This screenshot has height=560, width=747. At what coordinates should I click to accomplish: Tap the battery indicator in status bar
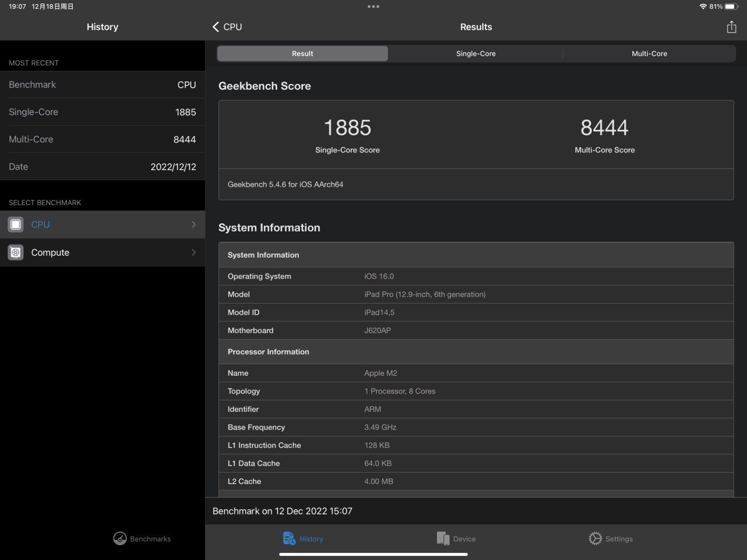pyautogui.click(x=732, y=6)
